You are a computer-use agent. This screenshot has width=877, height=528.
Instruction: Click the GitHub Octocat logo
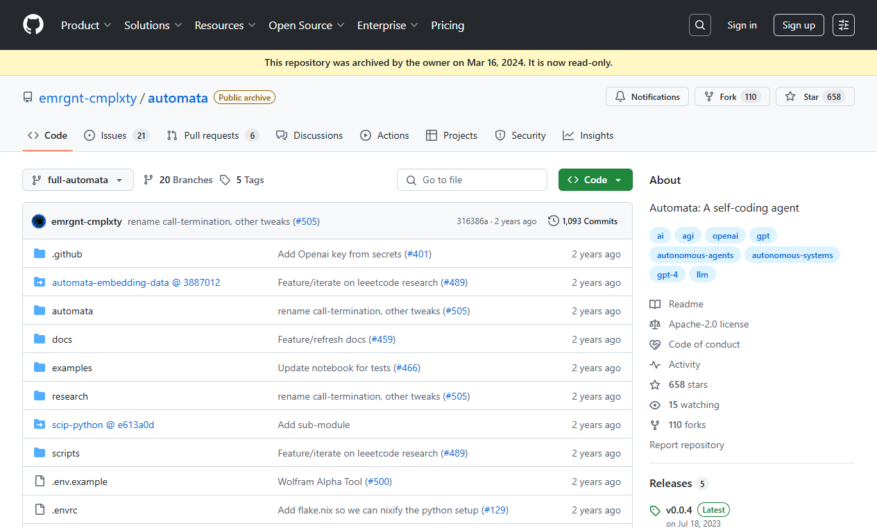[33, 25]
